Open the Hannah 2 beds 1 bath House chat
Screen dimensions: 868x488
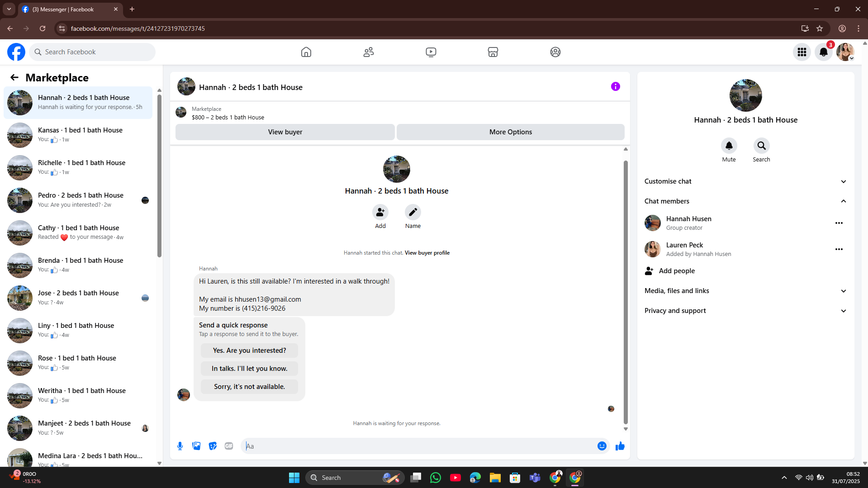click(x=78, y=103)
